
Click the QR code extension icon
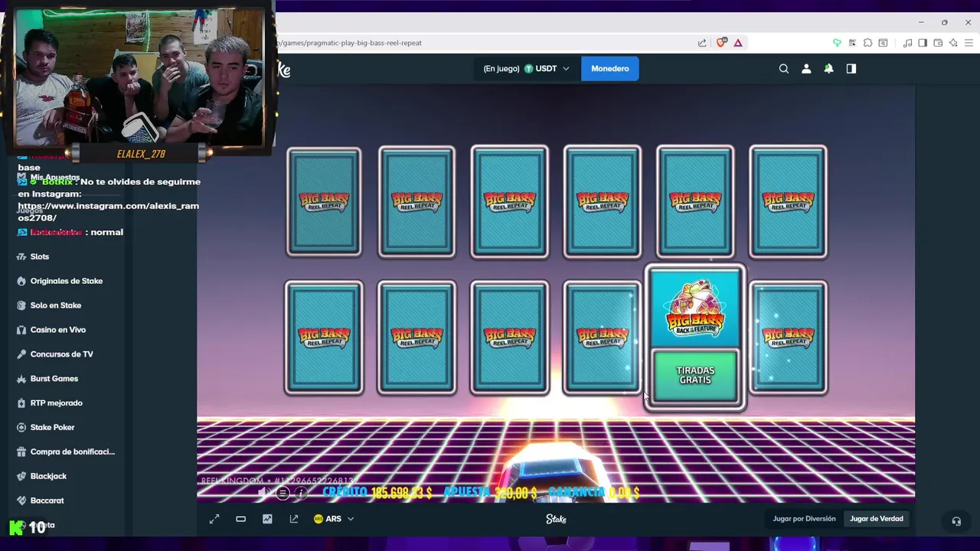click(852, 43)
